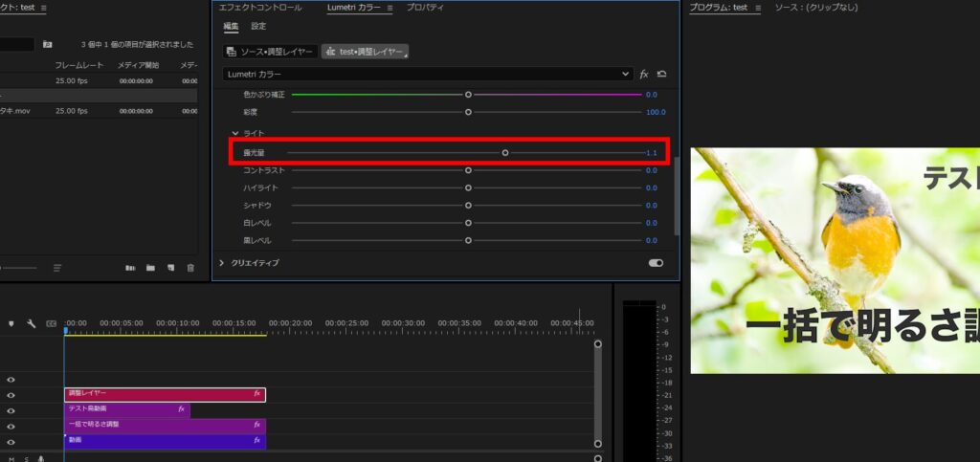
Task: Toggle eye for the テスト鳥動画 track
Action: (x=11, y=410)
